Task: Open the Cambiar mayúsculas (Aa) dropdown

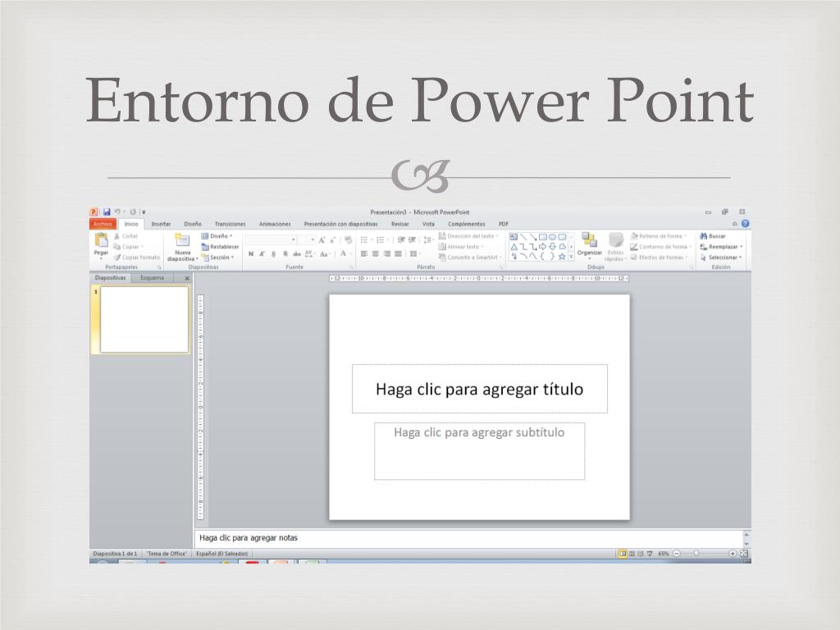Action: [x=325, y=254]
